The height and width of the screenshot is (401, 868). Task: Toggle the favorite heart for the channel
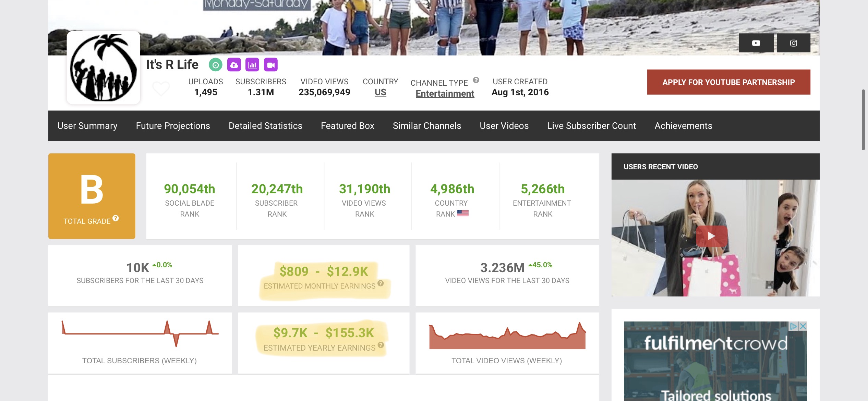161,89
